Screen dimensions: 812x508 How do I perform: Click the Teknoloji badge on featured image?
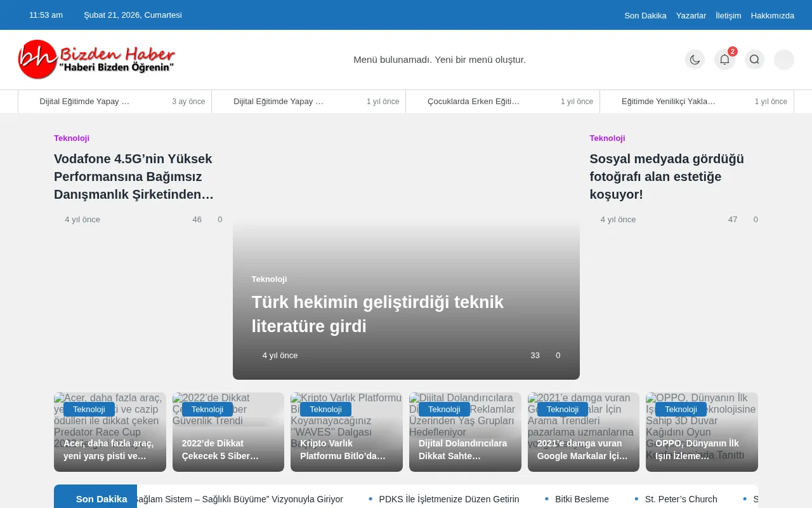click(269, 279)
